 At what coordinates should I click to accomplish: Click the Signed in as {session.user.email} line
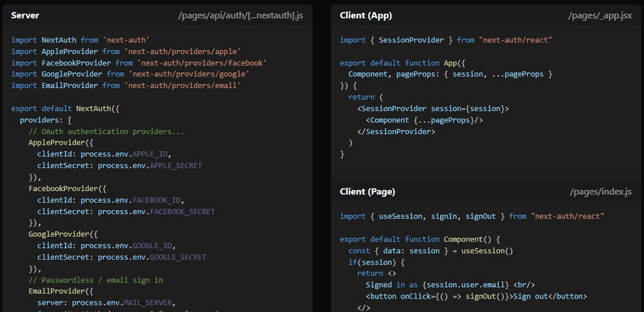[450, 285]
